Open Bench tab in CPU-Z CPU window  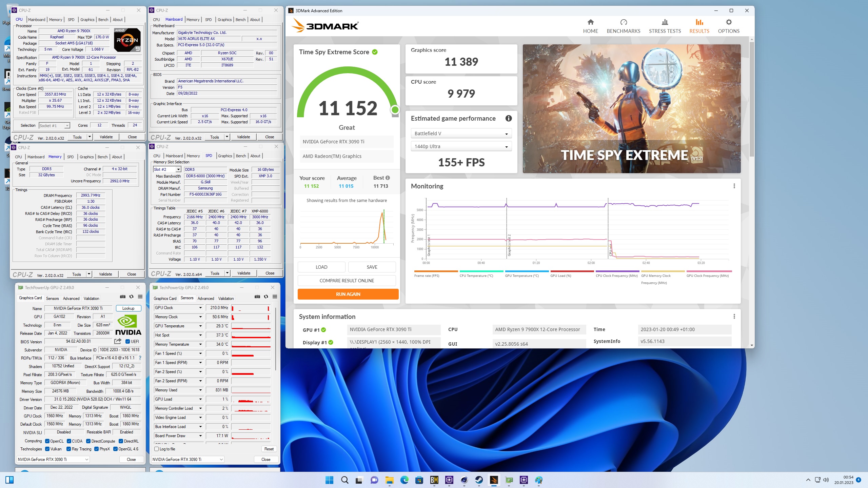tap(103, 20)
